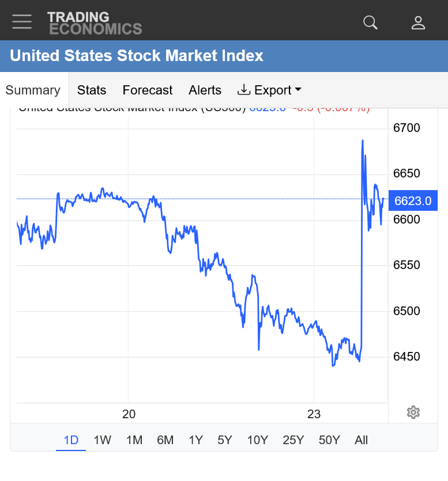Expand the Export dropdown arrow
Image resolution: width=448 pixels, height=481 pixels.
[x=298, y=89]
